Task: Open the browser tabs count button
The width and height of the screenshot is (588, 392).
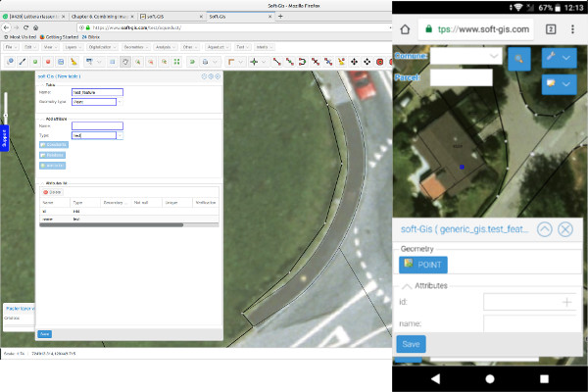Action: (x=551, y=29)
